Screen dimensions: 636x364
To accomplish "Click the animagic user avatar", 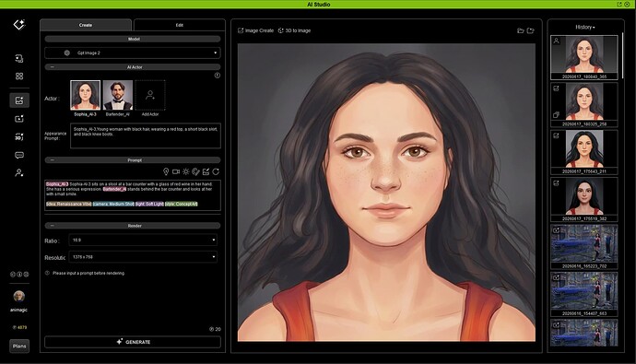I will tap(19, 297).
